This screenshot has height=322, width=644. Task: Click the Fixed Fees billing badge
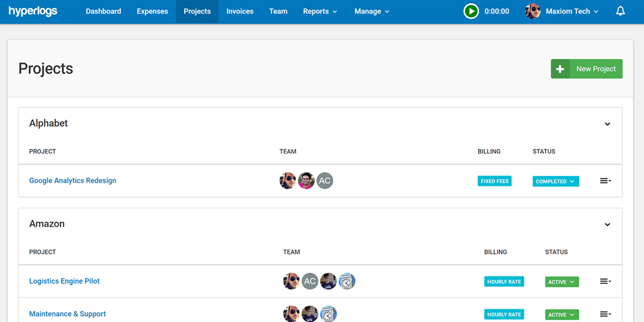(x=494, y=181)
